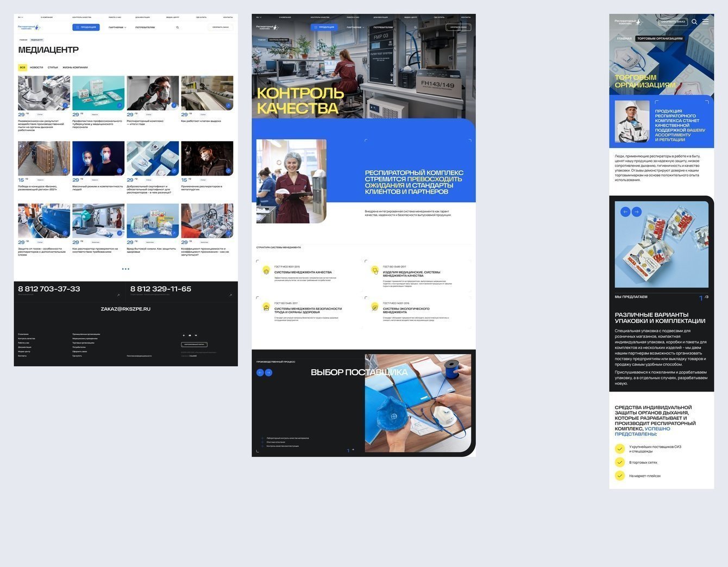The width and height of the screenshot is (728, 567).
Task: Click the arrow icon on the tuberculosis prevention article image
Action: pyautogui.click(x=120, y=105)
